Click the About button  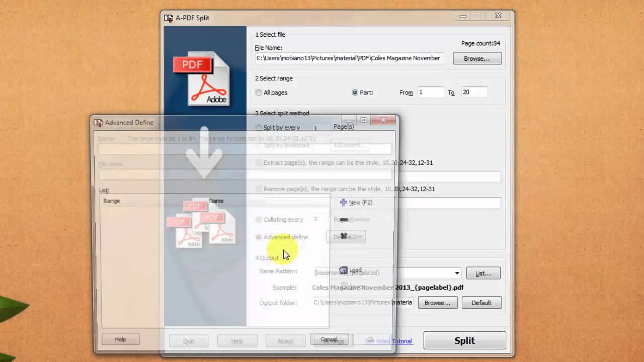coord(285,341)
